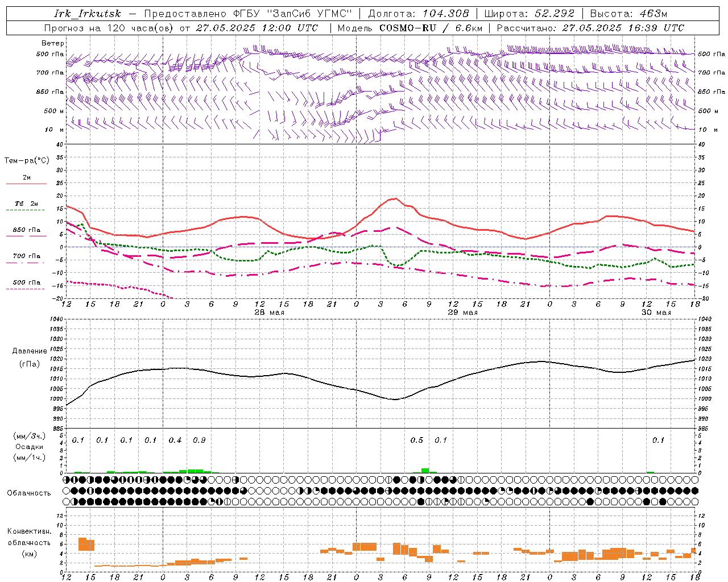Click the 30 мая date label

(656, 313)
